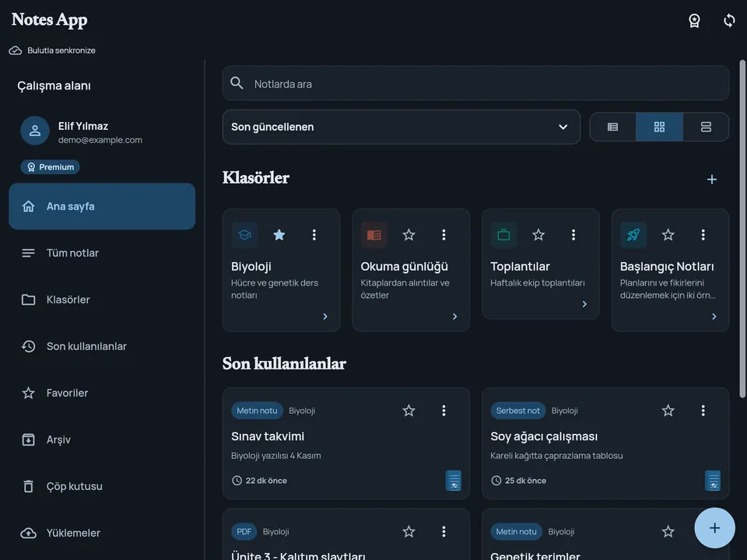
Task: Open Başlangıç Notları via chevron arrow
Action: [714, 317]
